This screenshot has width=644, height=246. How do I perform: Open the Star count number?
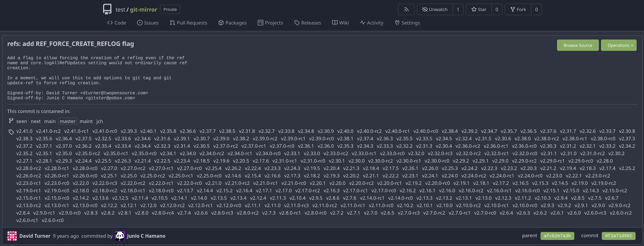[x=497, y=10]
